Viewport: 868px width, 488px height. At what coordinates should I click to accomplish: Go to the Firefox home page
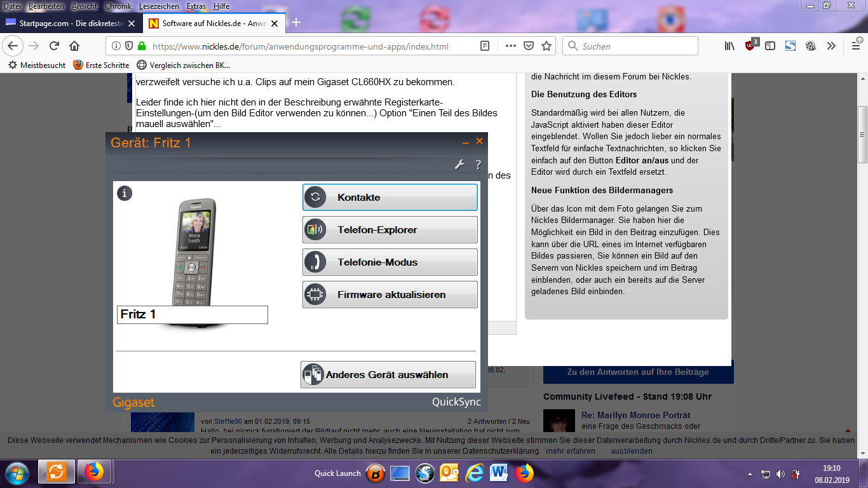pos(74,46)
